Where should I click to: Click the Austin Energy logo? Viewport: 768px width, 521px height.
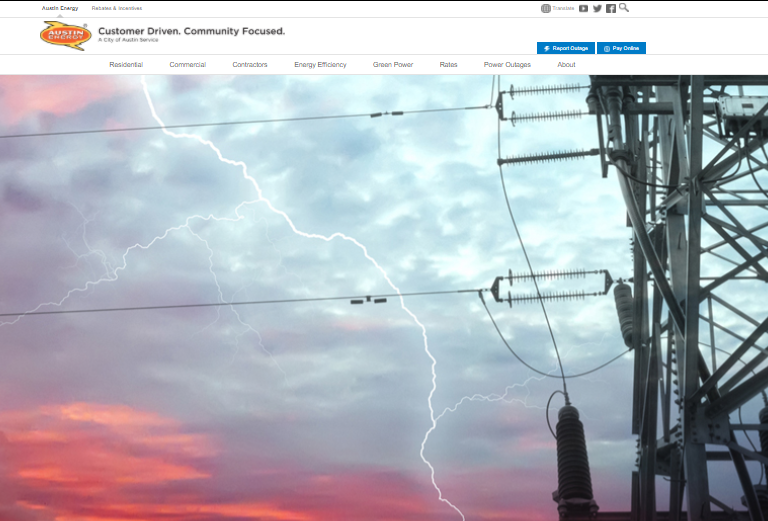(66, 36)
